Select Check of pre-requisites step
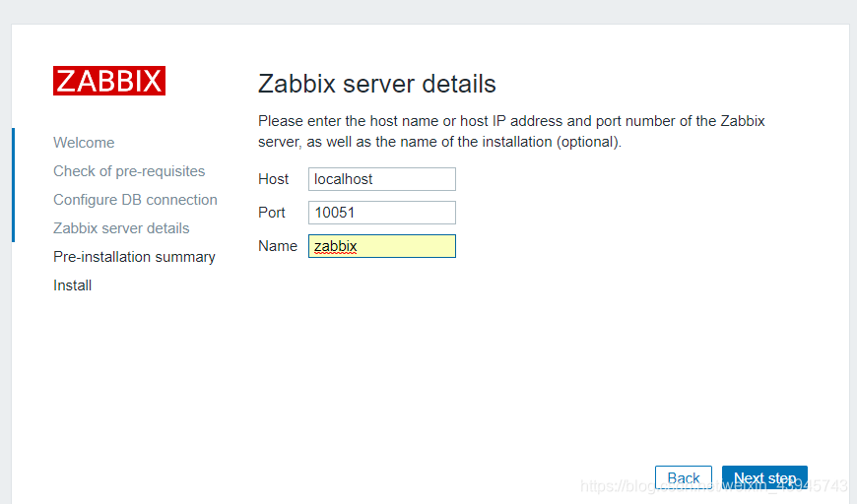857x504 pixels. [x=129, y=171]
